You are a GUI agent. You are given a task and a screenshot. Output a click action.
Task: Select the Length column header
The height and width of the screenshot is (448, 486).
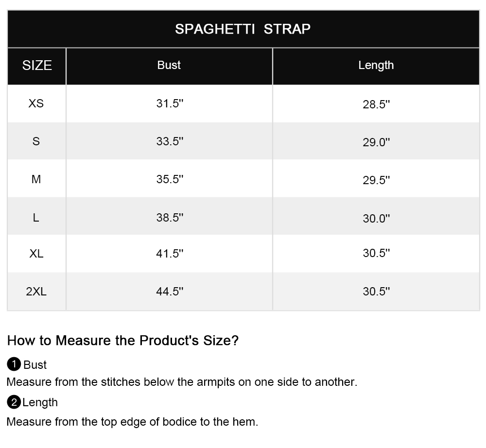[x=376, y=66]
